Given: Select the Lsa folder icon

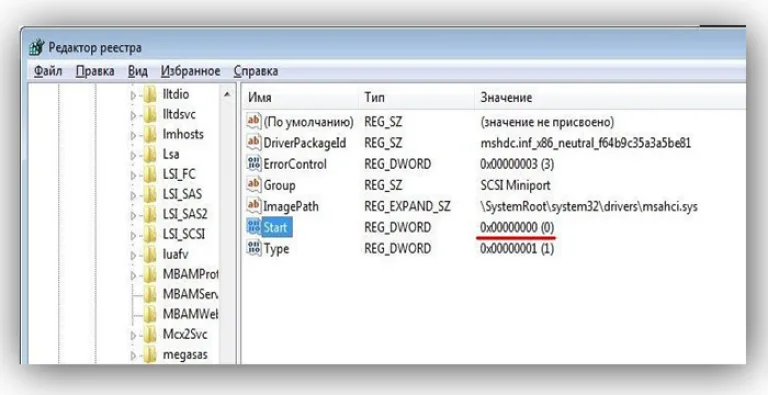Looking at the screenshot, I should click(150, 154).
